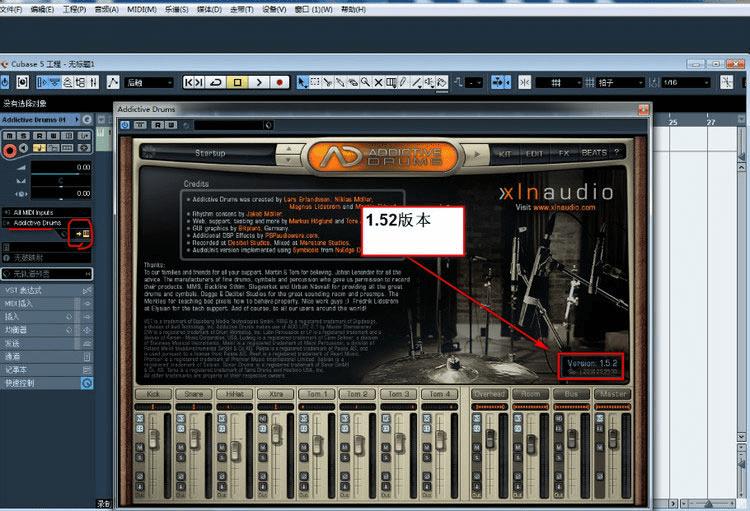Toggle the Autoscroll button in toolbar
This screenshot has width=750, height=511.
(500, 82)
